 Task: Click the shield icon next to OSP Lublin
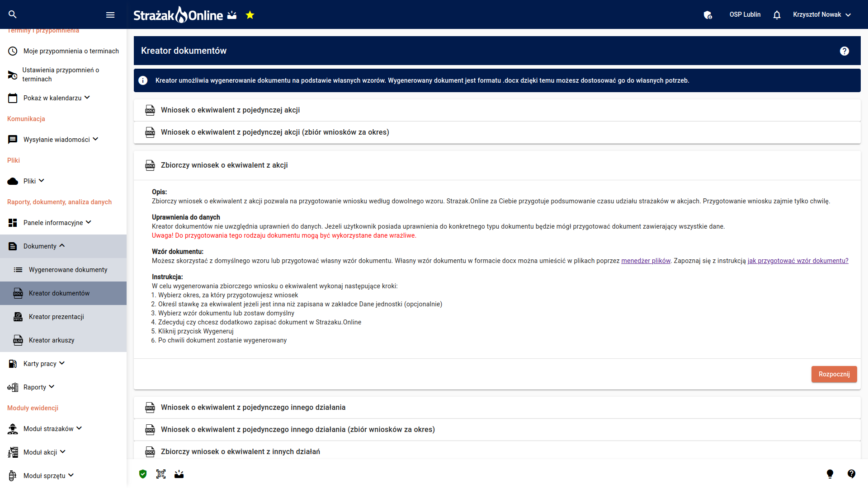(x=708, y=15)
